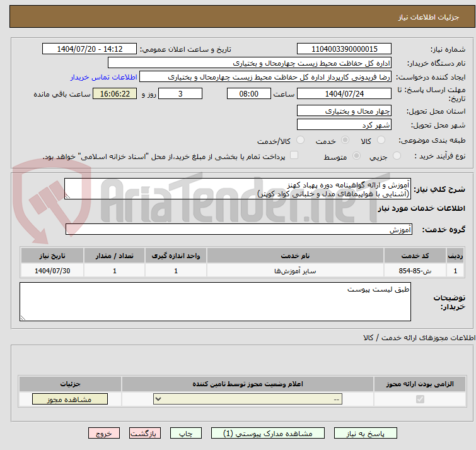Click the service group 'آموزش' field

click(x=239, y=230)
